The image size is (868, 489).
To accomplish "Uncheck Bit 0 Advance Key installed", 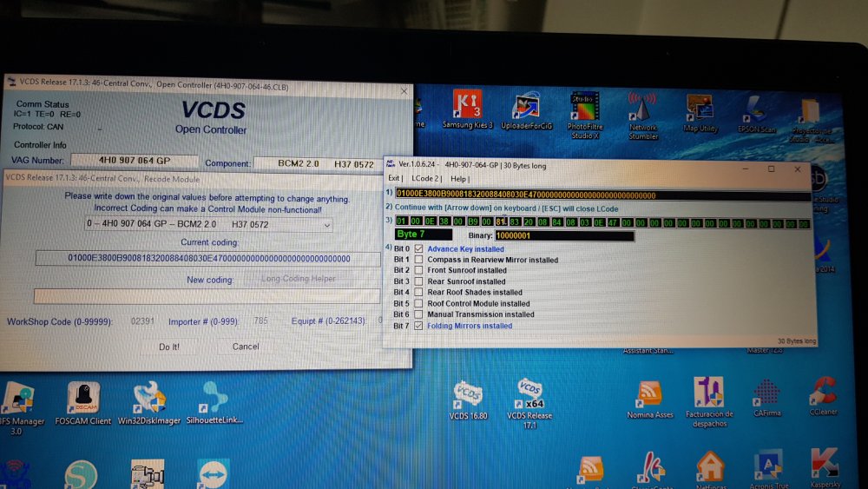I will pyautogui.click(x=418, y=248).
